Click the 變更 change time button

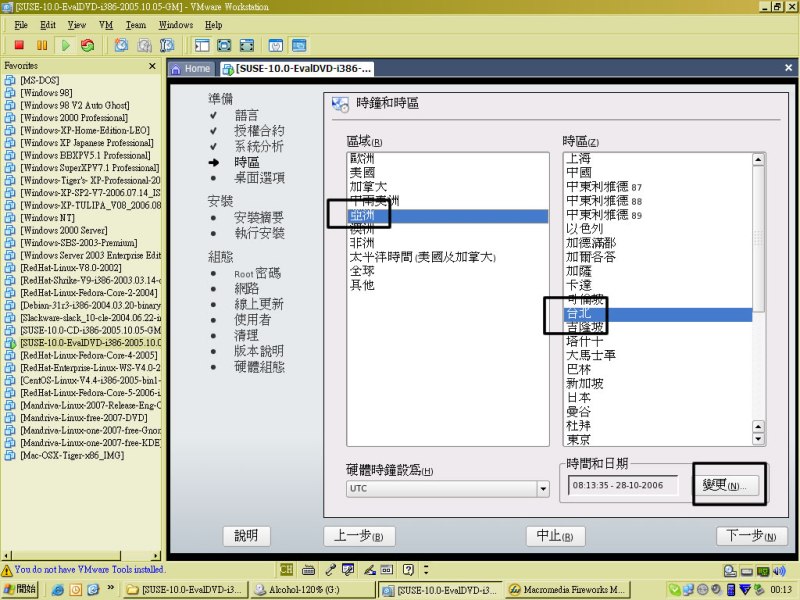click(x=726, y=485)
